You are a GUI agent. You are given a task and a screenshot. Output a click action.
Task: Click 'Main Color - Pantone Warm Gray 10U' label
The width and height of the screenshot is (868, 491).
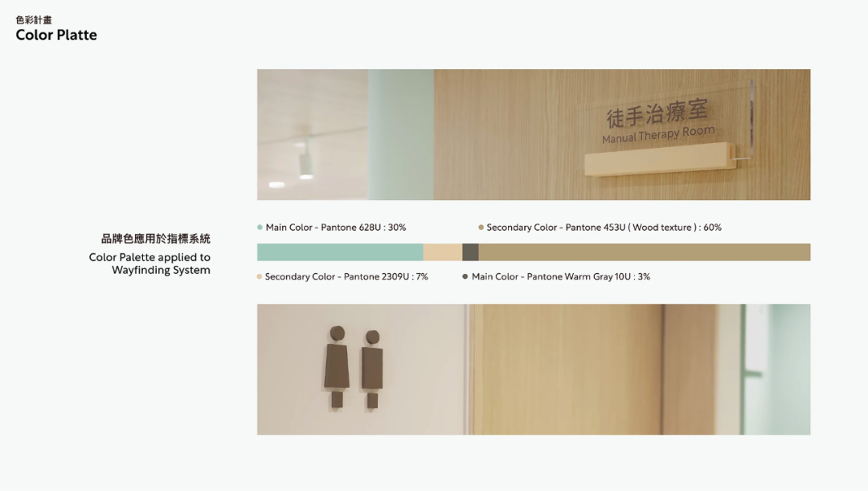pyautogui.click(x=561, y=276)
